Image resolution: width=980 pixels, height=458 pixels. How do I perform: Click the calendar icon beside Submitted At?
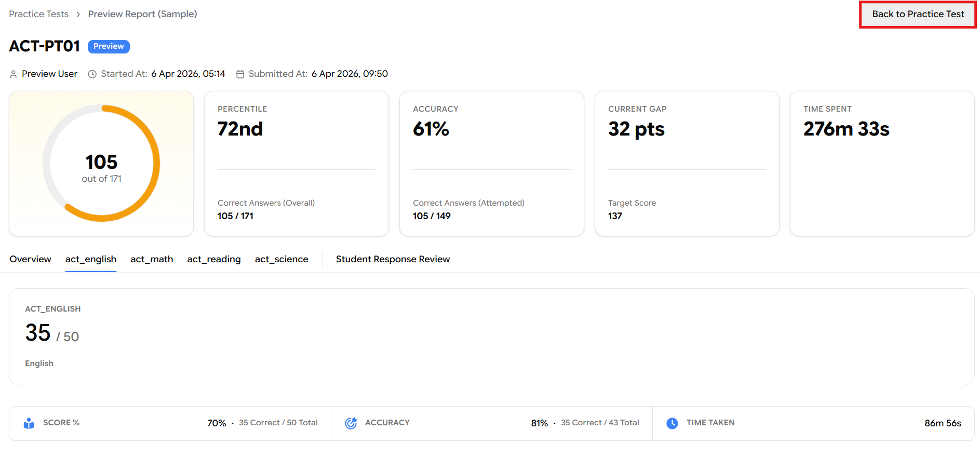coord(240,74)
